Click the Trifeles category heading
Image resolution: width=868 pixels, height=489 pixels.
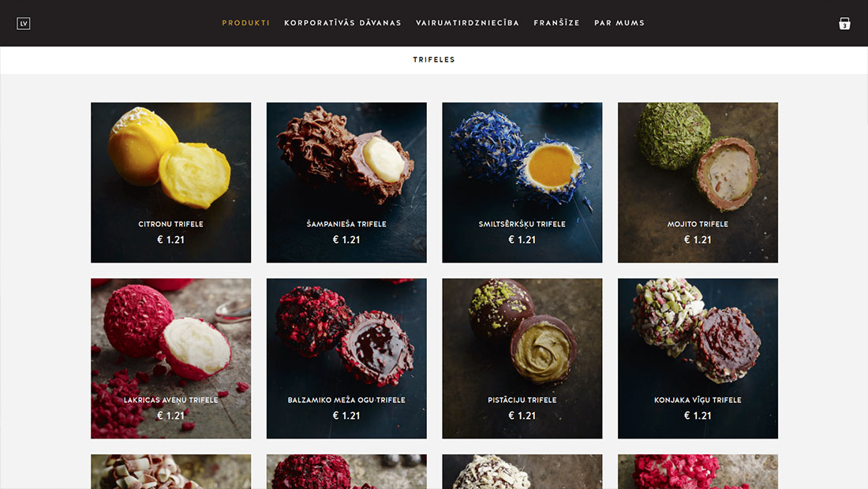pyautogui.click(x=434, y=59)
